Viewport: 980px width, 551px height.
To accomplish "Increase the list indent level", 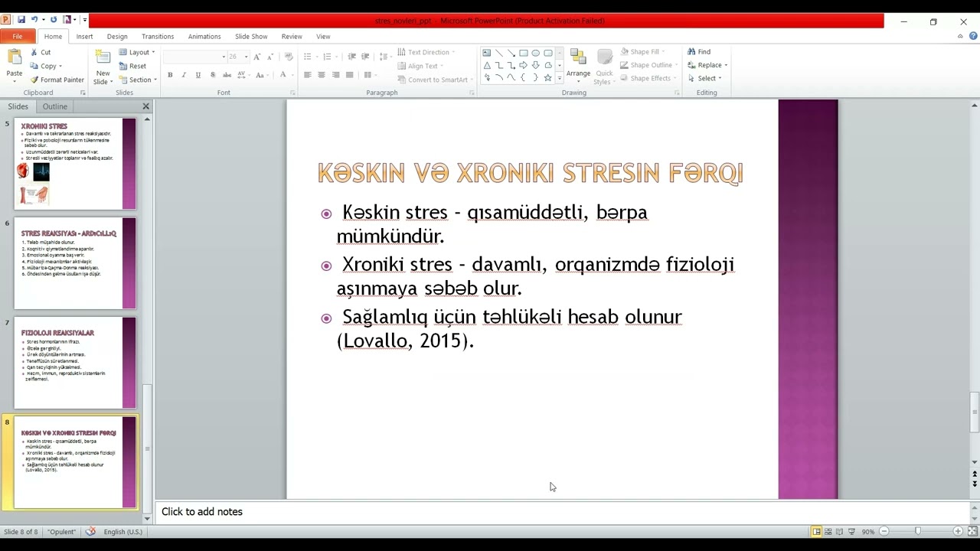I will coord(365,57).
